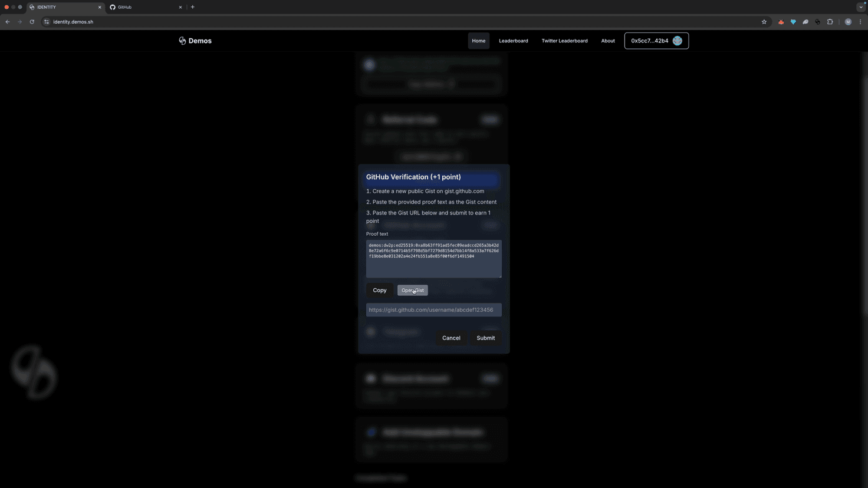Viewport: 868px width, 488px height.
Task: Select the Home navigation item
Action: (x=478, y=41)
